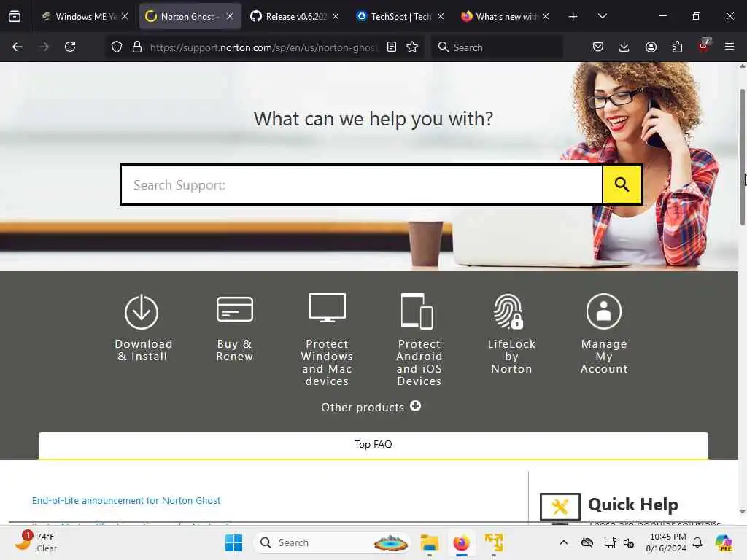Click the Firefox taskbar icon
Image resolution: width=747 pixels, height=560 pixels.
pos(461,542)
